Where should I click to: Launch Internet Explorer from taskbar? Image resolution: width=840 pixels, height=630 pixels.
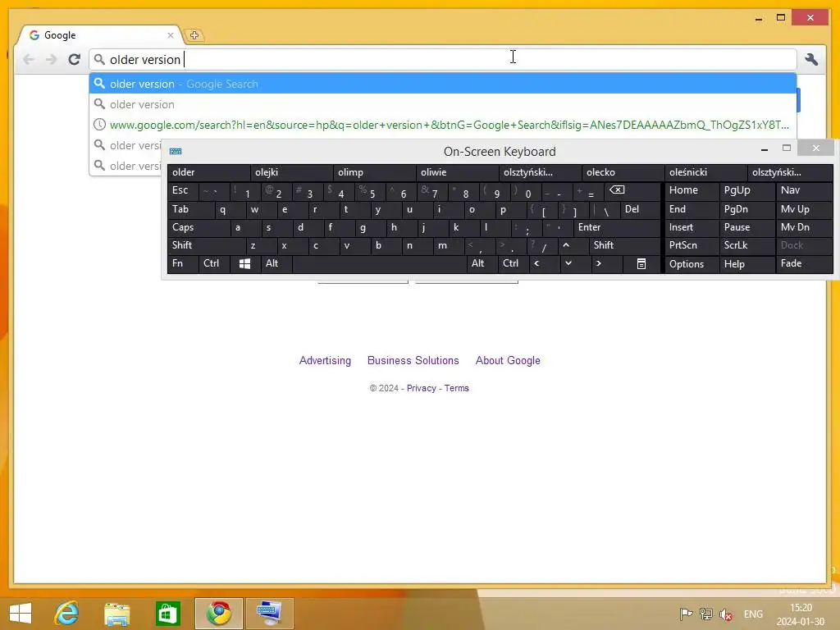67,614
